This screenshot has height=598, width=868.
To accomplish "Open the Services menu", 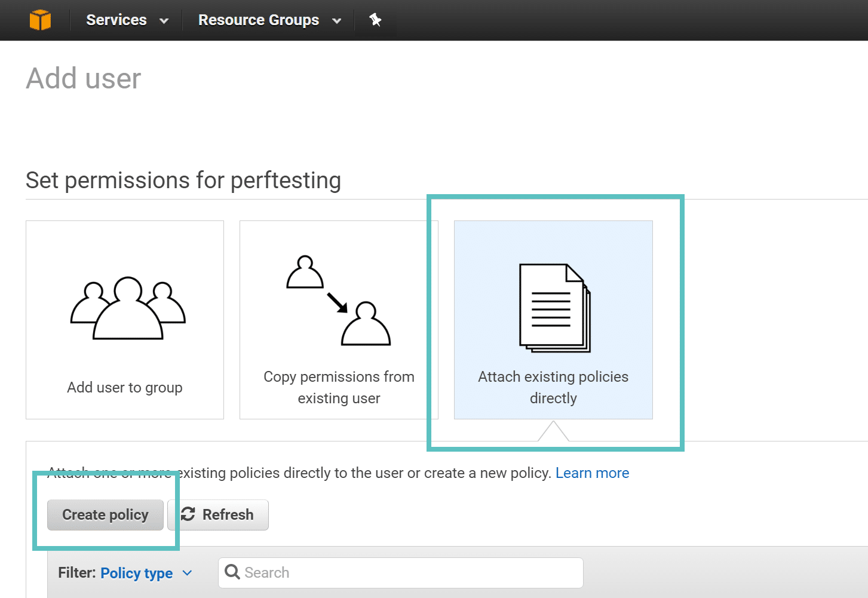I will click(x=116, y=20).
